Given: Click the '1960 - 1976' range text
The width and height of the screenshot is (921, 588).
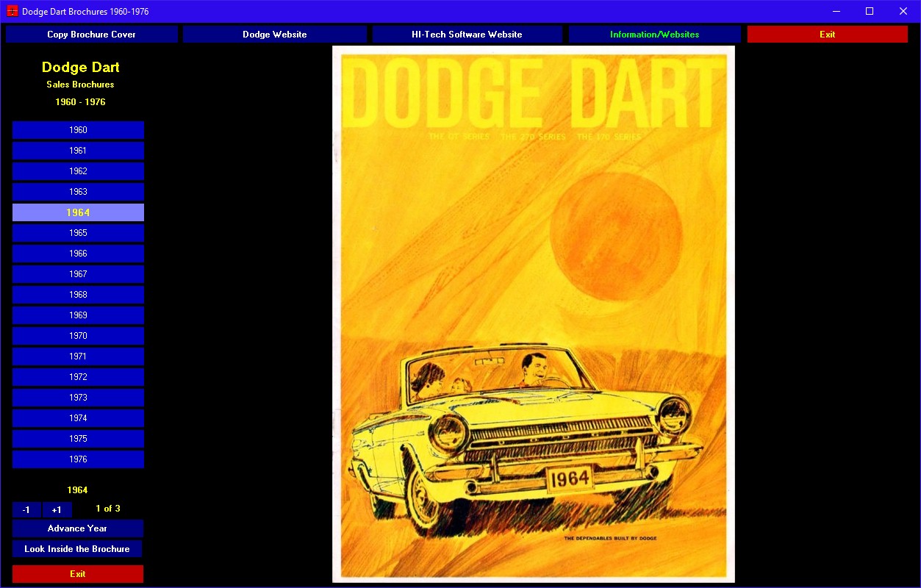Looking at the screenshot, I should 80,102.
